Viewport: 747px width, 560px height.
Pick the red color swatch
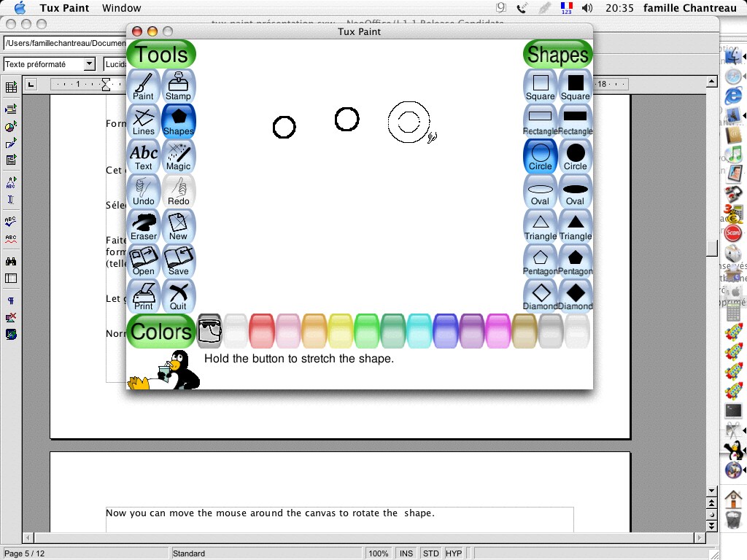pos(262,331)
